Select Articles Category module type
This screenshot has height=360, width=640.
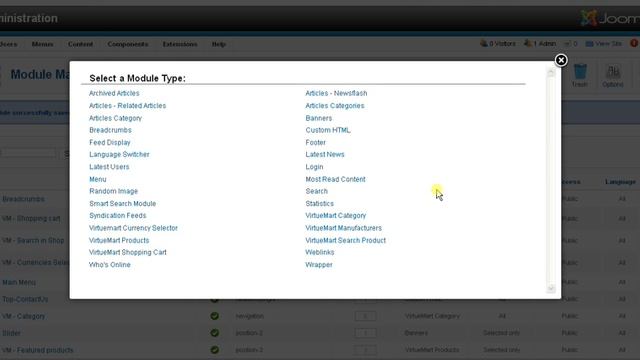(115, 118)
